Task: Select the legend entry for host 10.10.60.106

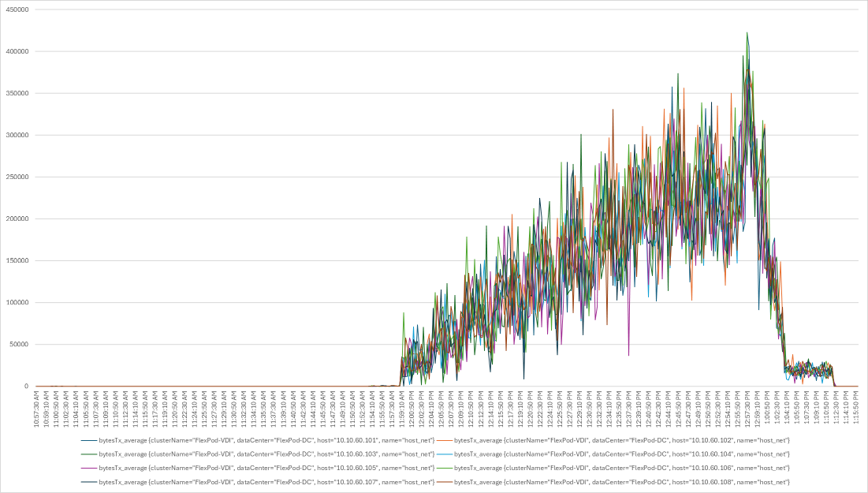Action: point(613,468)
